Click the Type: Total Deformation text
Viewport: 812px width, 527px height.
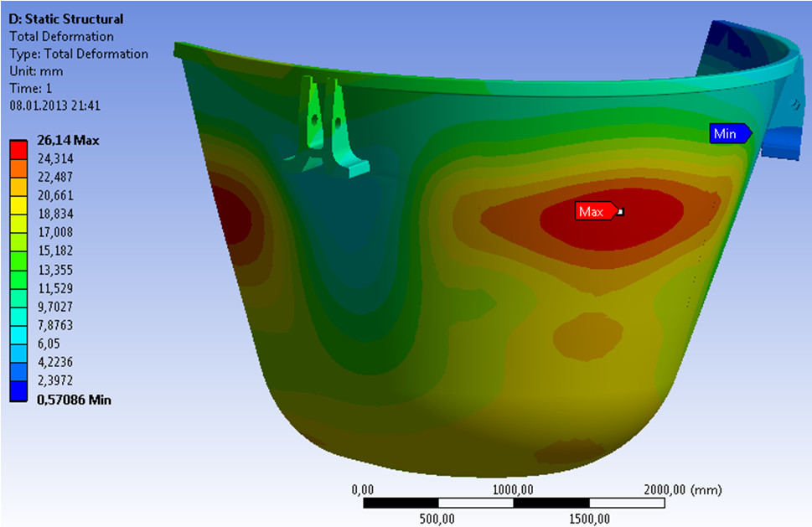pos(78,54)
